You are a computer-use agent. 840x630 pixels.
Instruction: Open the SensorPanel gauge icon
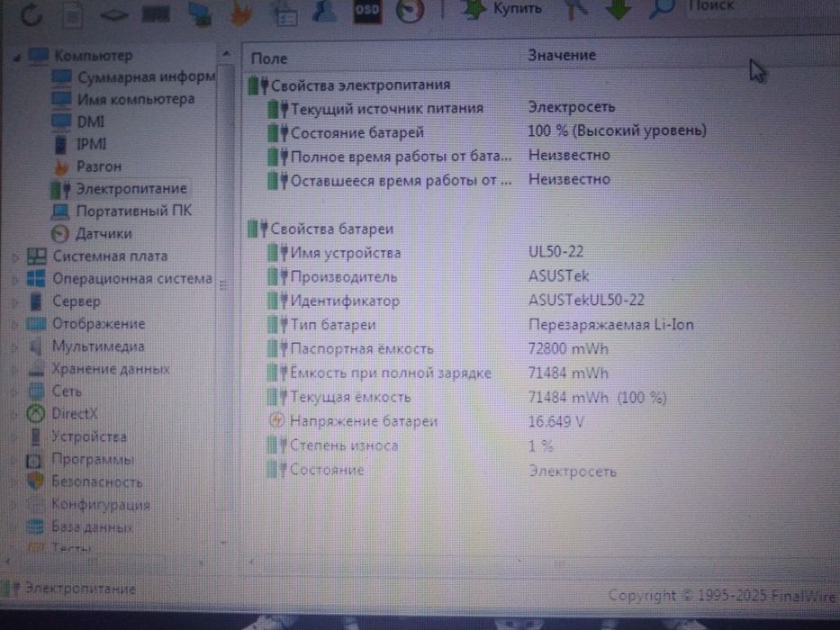coord(410,10)
